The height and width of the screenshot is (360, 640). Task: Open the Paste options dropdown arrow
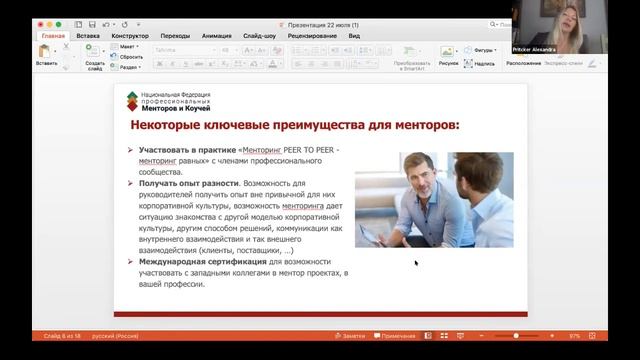click(55, 51)
